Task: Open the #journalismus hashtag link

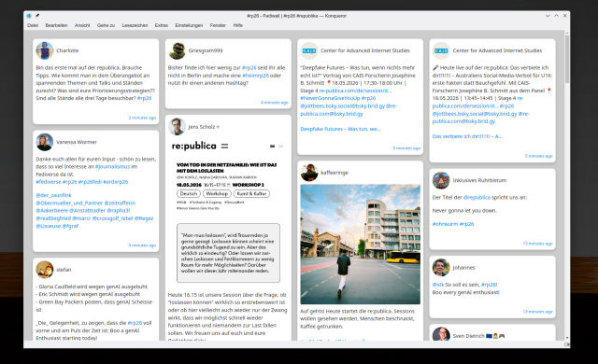Action: [x=112, y=166]
